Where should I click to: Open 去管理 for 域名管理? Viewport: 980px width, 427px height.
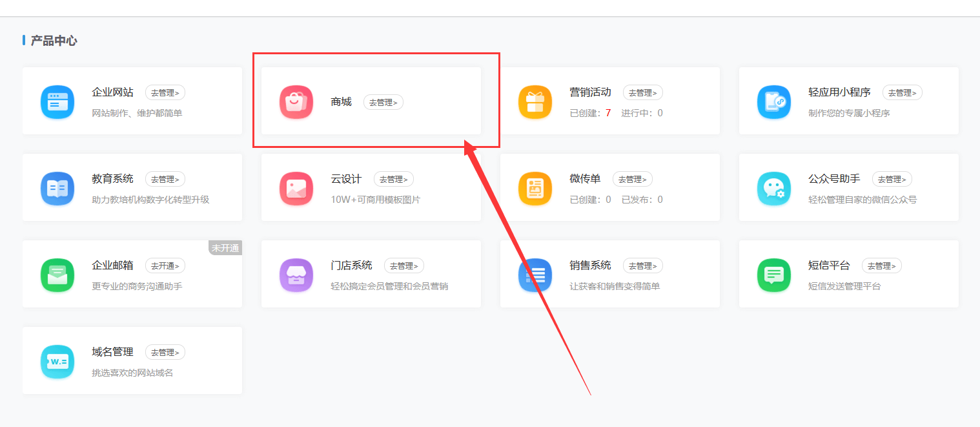[x=165, y=352]
